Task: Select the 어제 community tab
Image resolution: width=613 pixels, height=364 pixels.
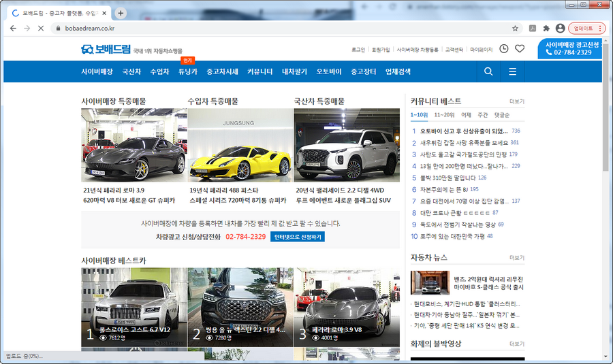Action: (466, 115)
